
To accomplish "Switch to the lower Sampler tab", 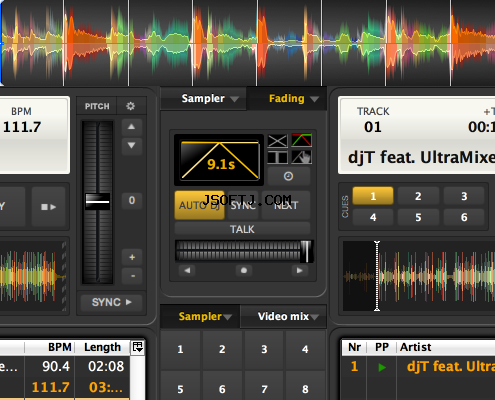I will coord(200,316).
